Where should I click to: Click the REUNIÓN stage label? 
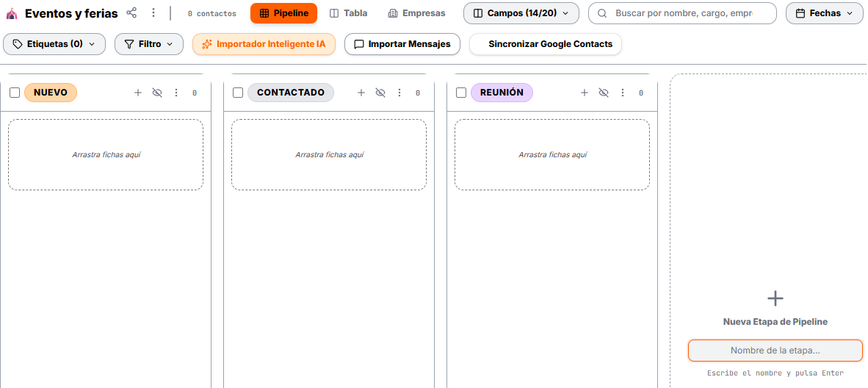point(502,93)
